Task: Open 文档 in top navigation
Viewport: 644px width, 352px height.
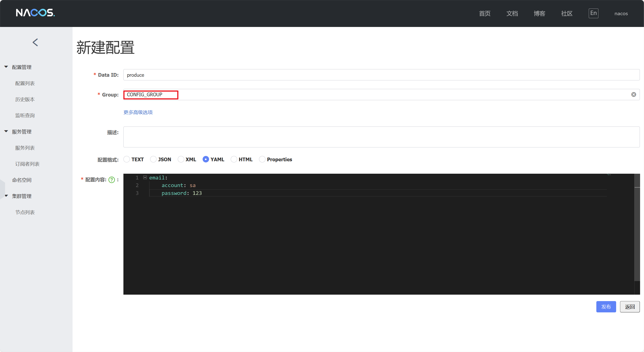Action: pos(512,14)
